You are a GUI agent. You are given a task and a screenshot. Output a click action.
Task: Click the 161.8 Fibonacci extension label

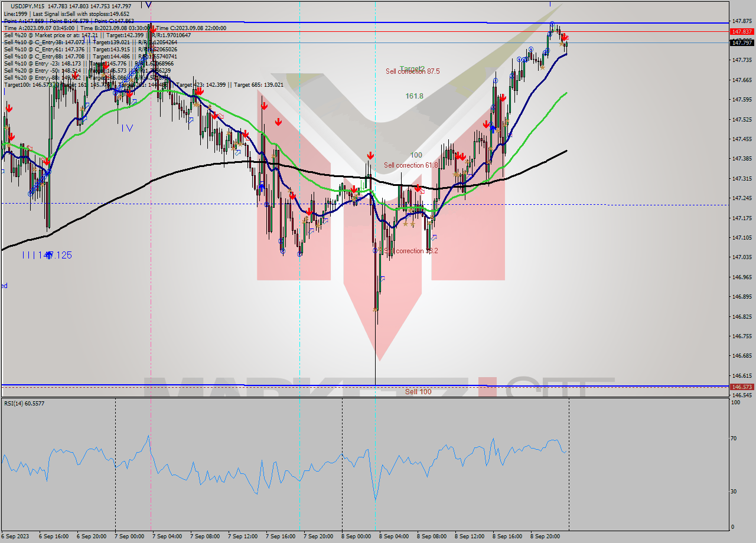(415, 96)
